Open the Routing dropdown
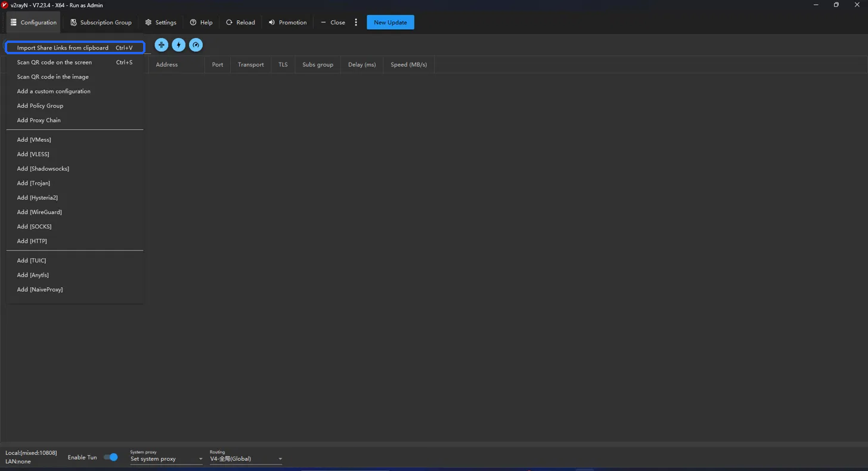The width and height of the screenshot is (868, 471). (x=246, y=458)
